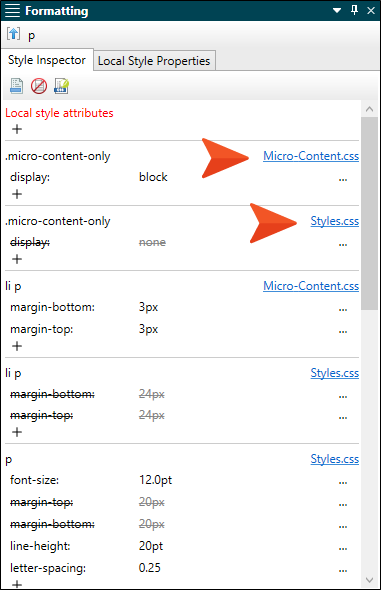Click the vertical scrollbar thumb
Screen dimensions: 381x590
point(369,213)
